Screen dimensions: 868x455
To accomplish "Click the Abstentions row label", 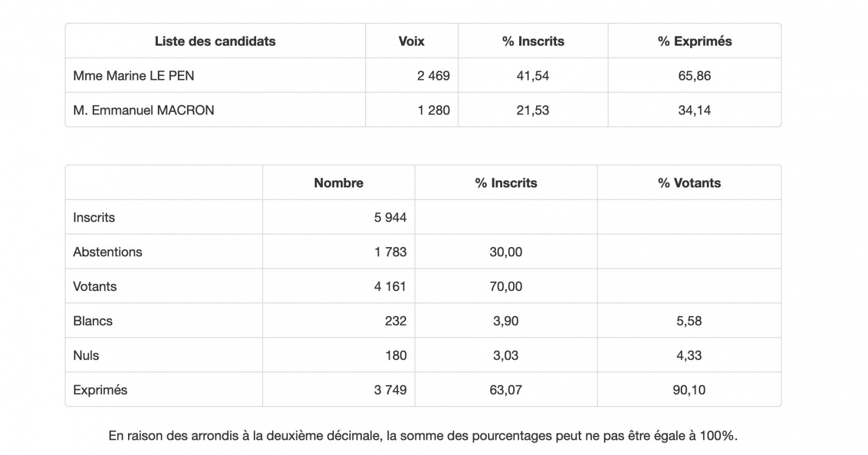I will click(x=107, y=252).
